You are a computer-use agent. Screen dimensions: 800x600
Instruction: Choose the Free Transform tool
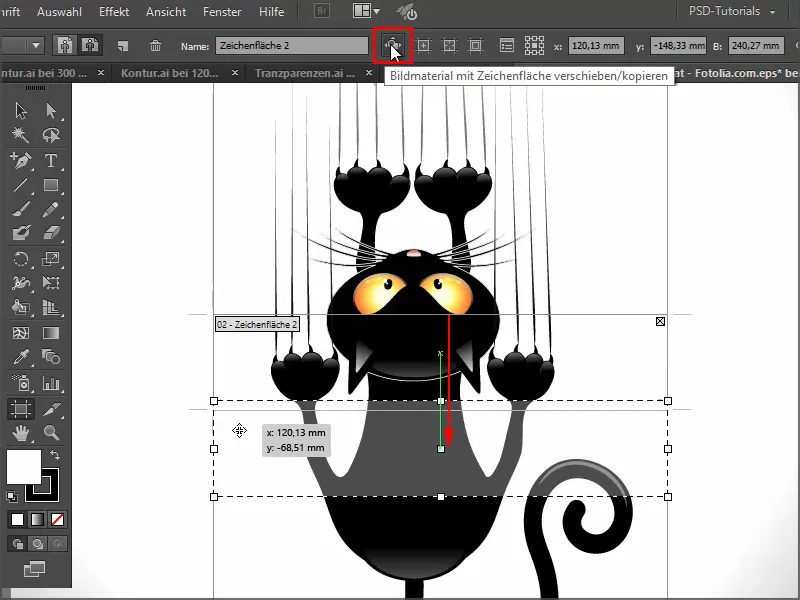51,283
